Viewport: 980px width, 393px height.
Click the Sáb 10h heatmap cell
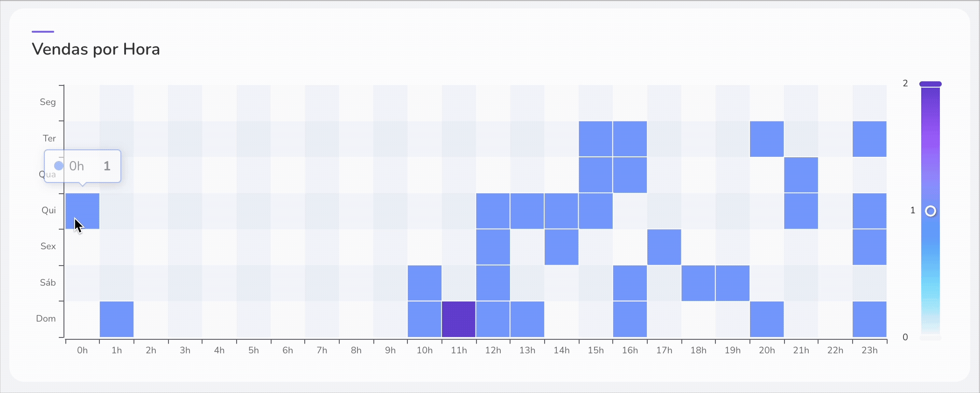click(425, 283)
